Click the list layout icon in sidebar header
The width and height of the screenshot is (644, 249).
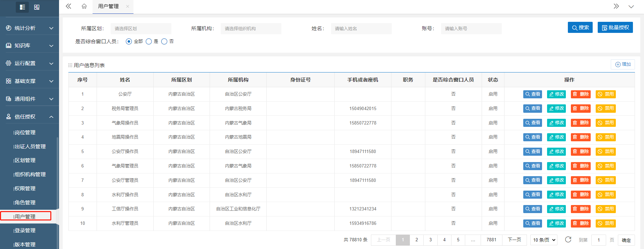point(22,7)
